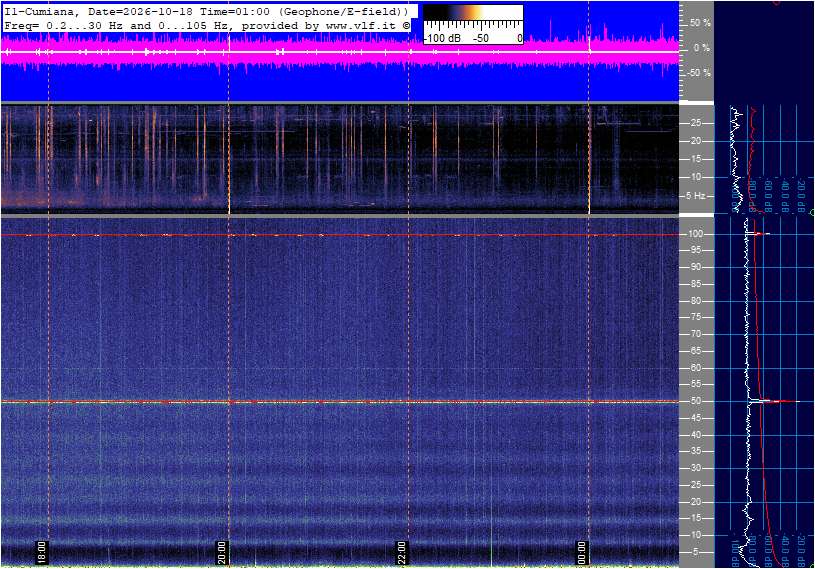Screen dimensions: 815x569
Task: Click the '50' label on the E-field axis
Action: [695, 401]
